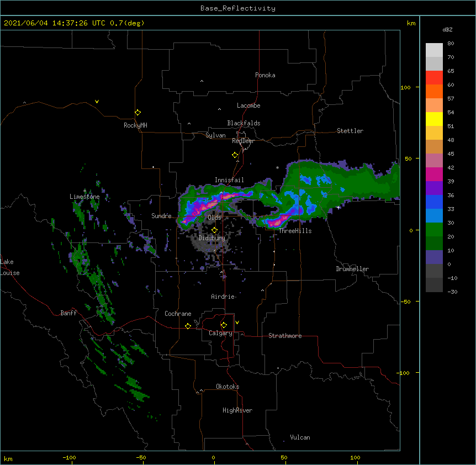
Task: Select the Lacombe city label
Action: click(x=248, y=105)
